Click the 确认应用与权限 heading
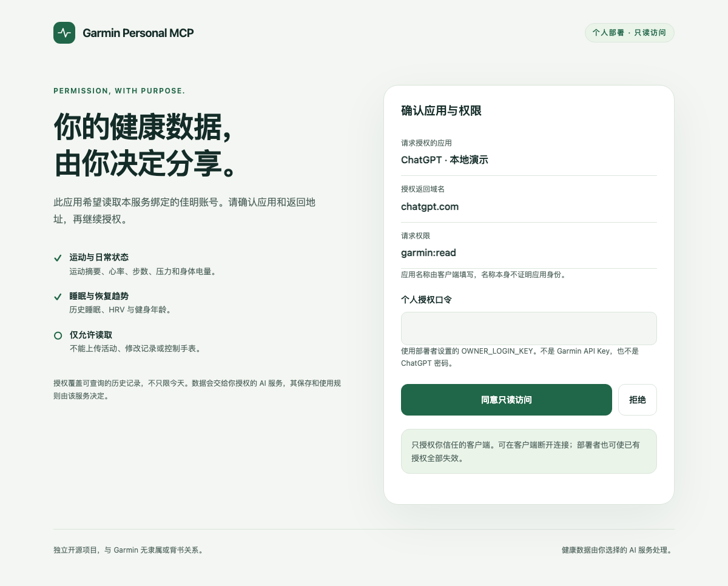 click(x=441, y=110)
